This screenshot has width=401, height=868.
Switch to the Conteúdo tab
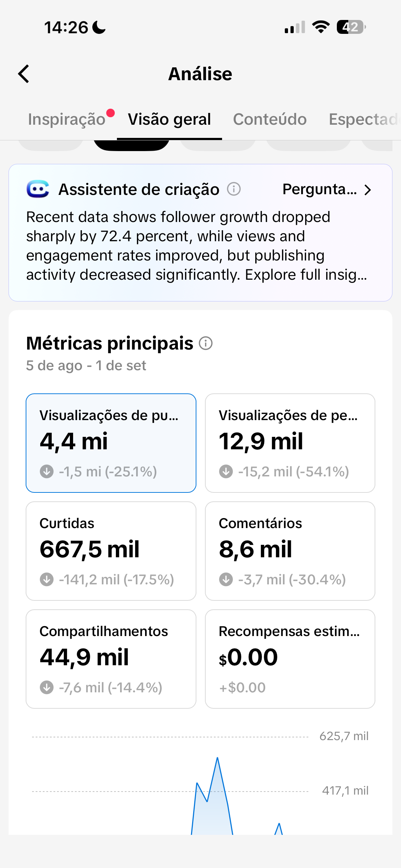[x=270, y=119]
